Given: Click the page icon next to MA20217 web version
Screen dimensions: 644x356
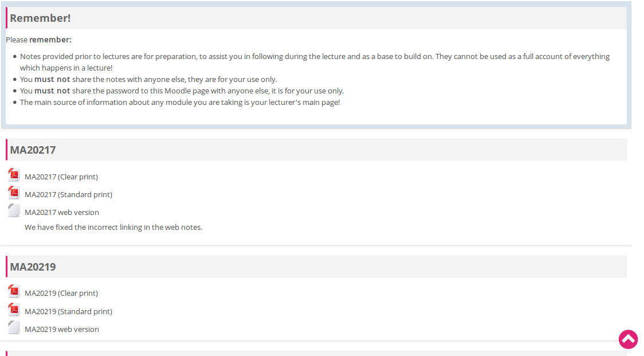Looking at the screenshot, I should pos(14,211).
